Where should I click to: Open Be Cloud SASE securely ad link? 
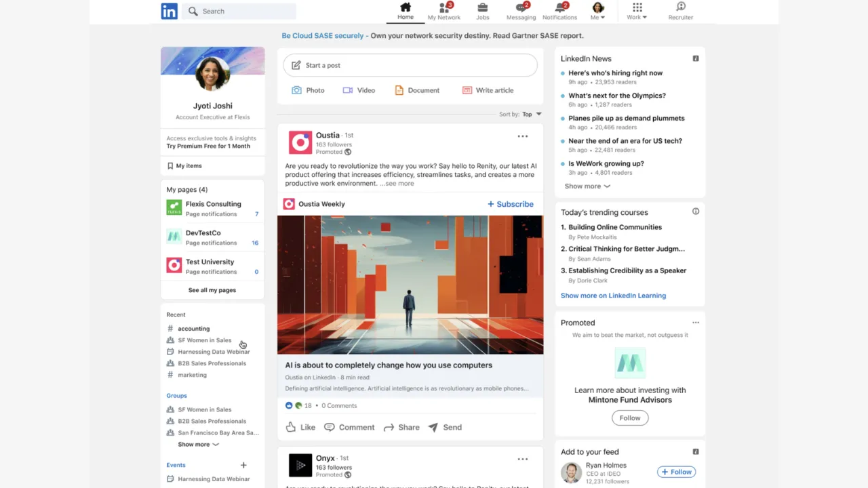(323, 35)
